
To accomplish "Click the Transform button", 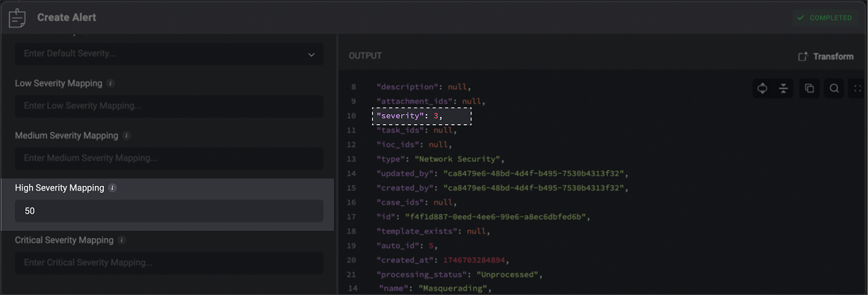I will coord(825,57).
